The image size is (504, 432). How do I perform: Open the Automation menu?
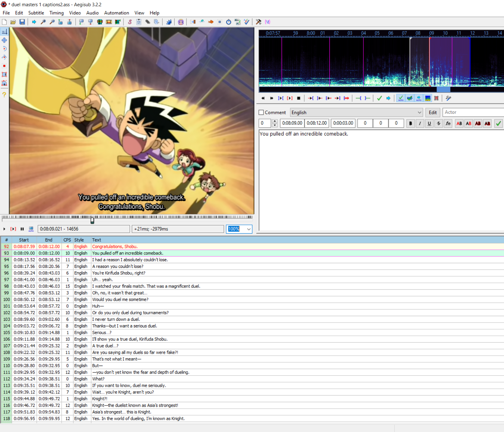pyautogui.click(x=116, y=13)
